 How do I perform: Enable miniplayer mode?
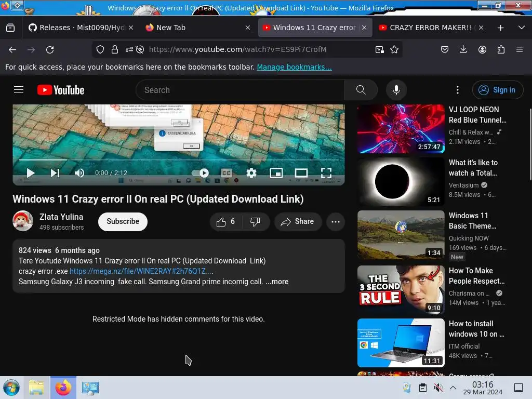click(276, 173)
